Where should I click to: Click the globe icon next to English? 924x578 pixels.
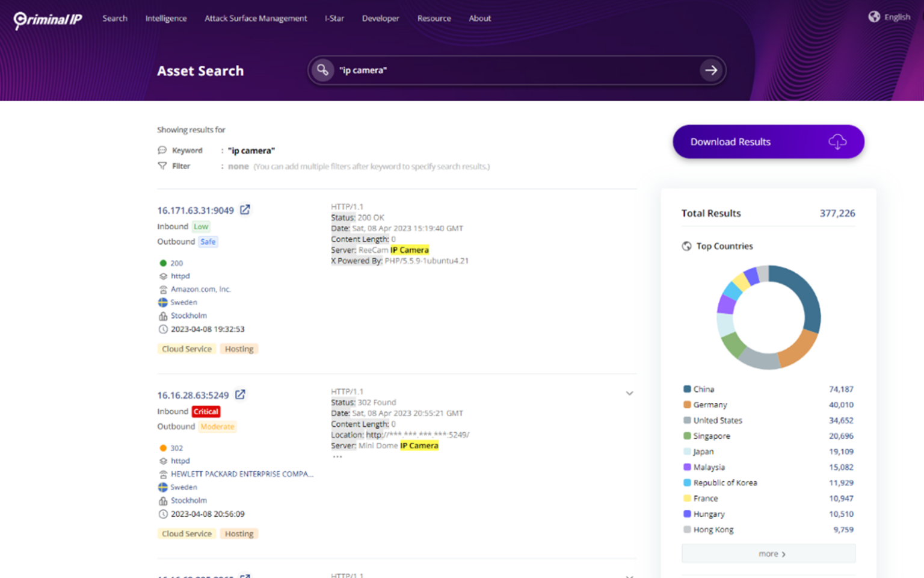874,17
